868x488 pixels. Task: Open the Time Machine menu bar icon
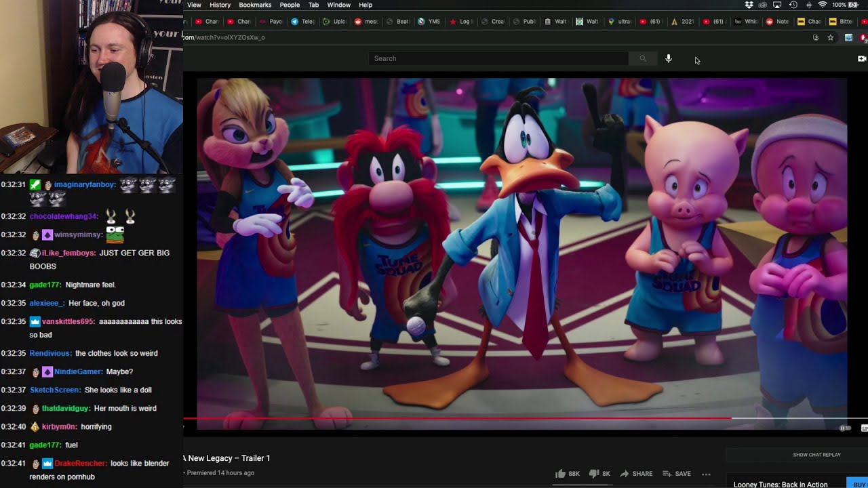[793, 5]
